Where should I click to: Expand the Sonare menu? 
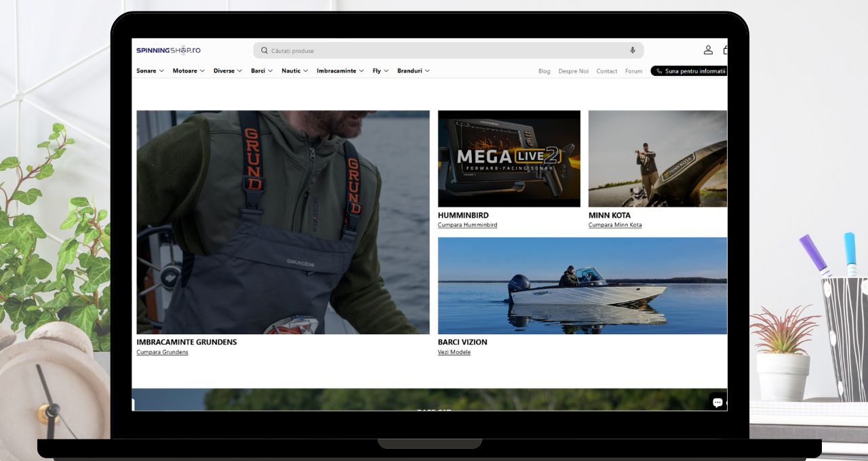[x=150, y=71]
